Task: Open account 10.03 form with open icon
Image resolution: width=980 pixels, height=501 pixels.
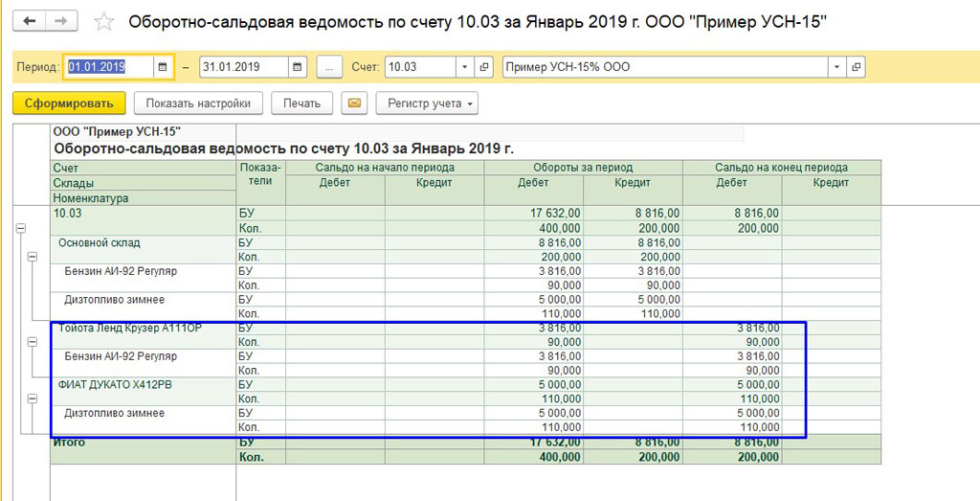Action: click(484, 67)
